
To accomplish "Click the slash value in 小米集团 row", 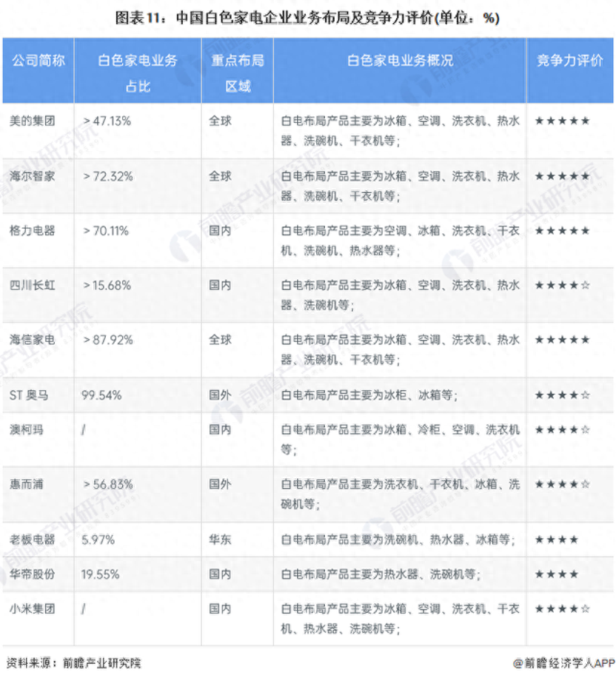I will coord(84,609).
